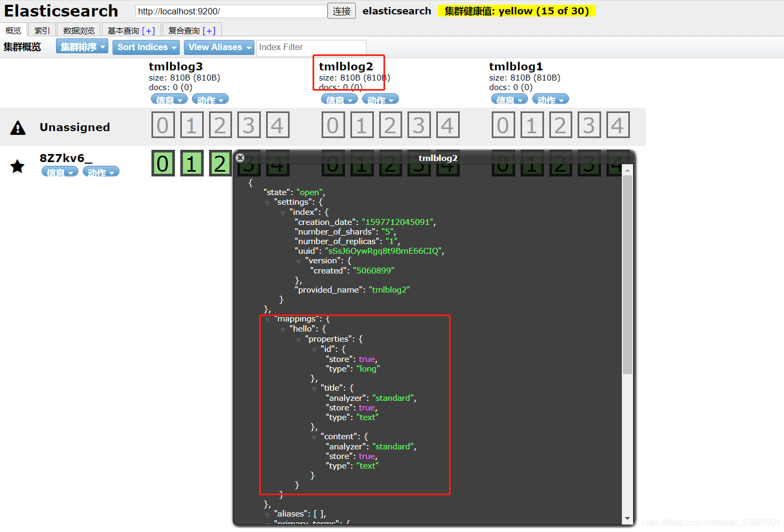Image resolution: width=784 pixels, height=532 pixels.
Task: Select unassigned shard 3 of tmlblog2
Action: (419, 125)
